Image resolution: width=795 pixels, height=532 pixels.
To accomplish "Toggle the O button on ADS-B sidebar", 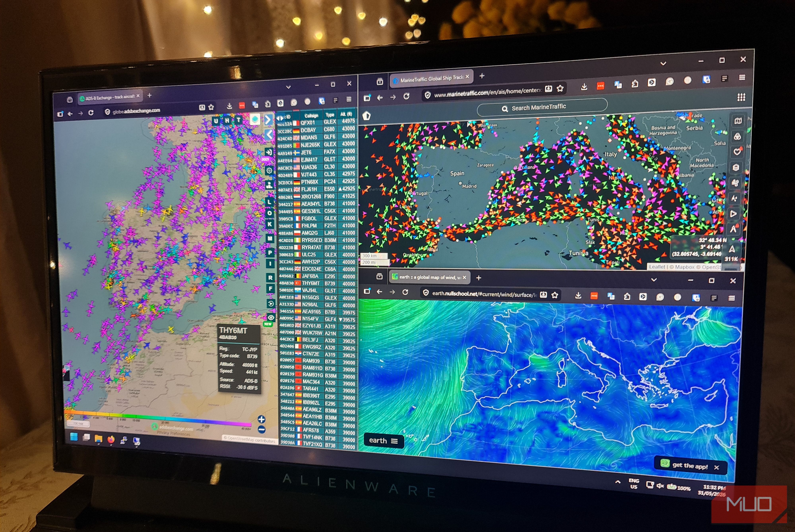I will point(269,213).
